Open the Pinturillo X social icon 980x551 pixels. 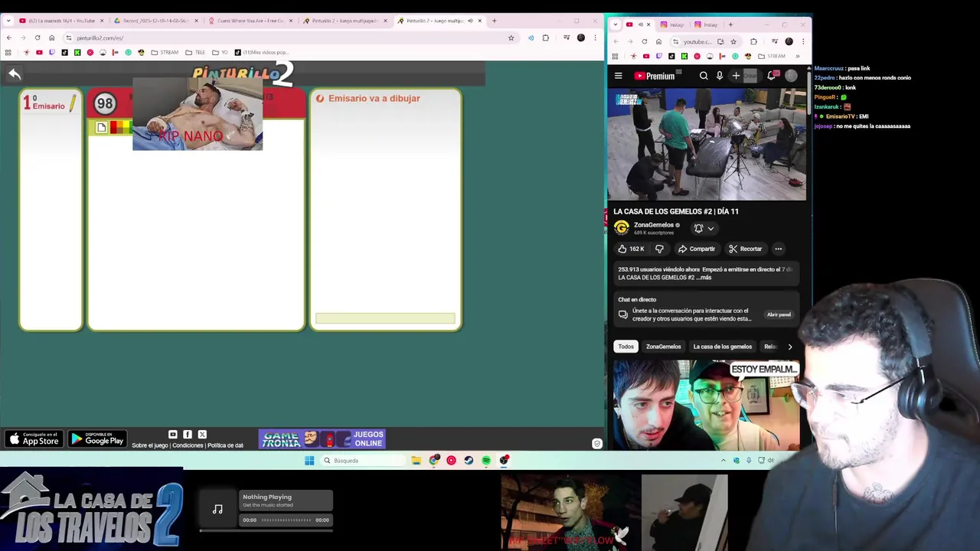(x=202, y=435)
